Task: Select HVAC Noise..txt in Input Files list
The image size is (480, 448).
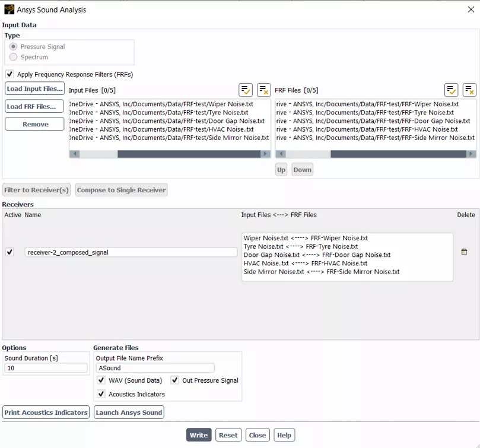Action: (x=170, y=129)
